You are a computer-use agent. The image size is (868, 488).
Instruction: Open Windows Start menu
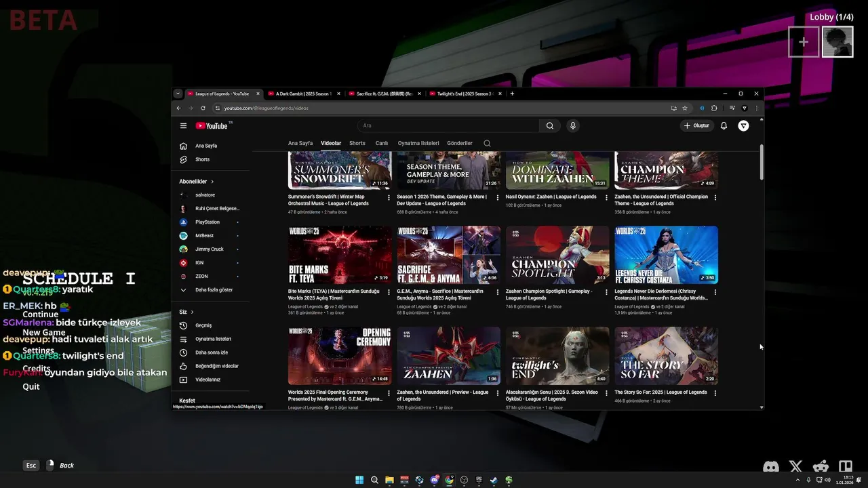[359, 480]
